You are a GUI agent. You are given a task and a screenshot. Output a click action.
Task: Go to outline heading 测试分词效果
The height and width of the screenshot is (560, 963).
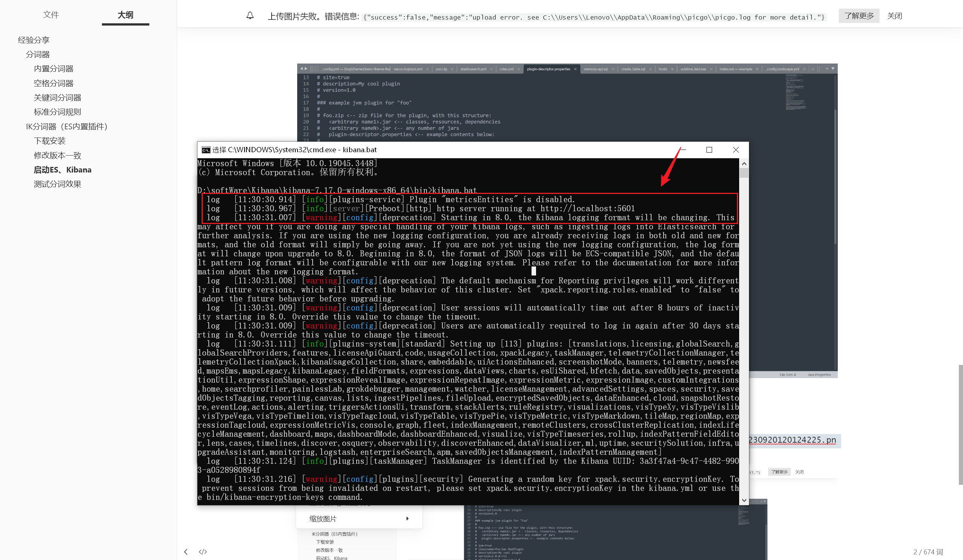[x=57, y=184]
